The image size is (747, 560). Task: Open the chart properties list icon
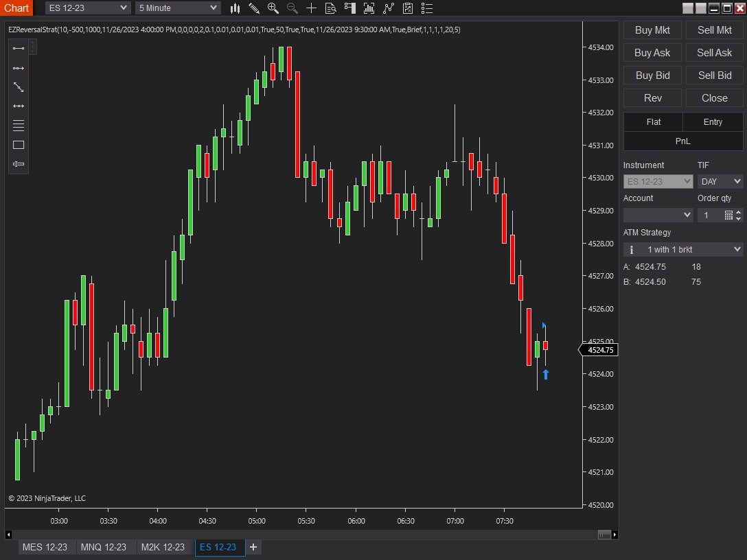pyautogui.click(x=427, y=8)
